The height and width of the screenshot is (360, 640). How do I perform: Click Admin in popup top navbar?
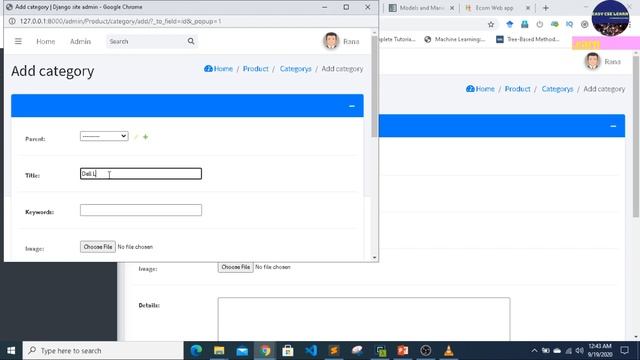[x=80, y=41]
